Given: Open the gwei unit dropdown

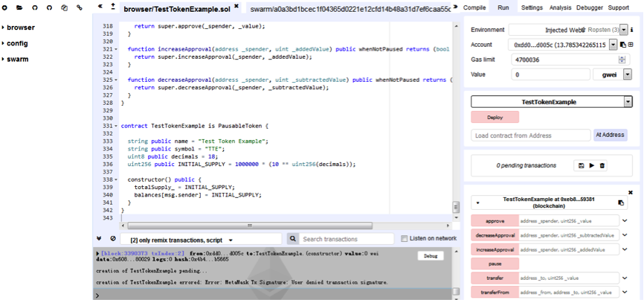Looking at the screenshot, I should point(628,74).
